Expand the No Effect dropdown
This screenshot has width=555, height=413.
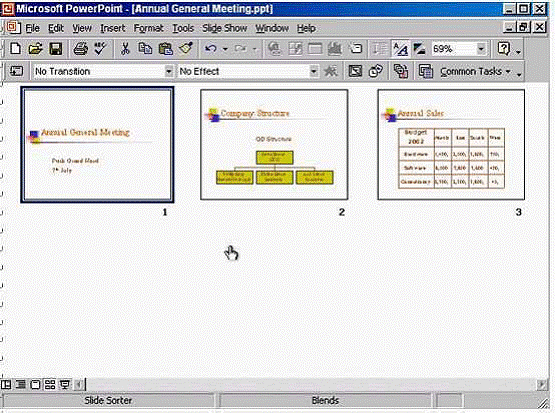(314, 71)
